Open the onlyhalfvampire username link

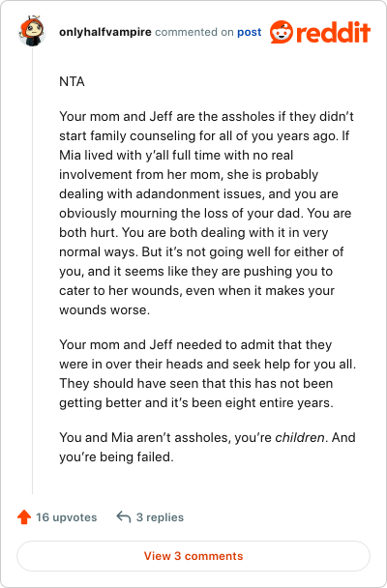pos(105,32)
